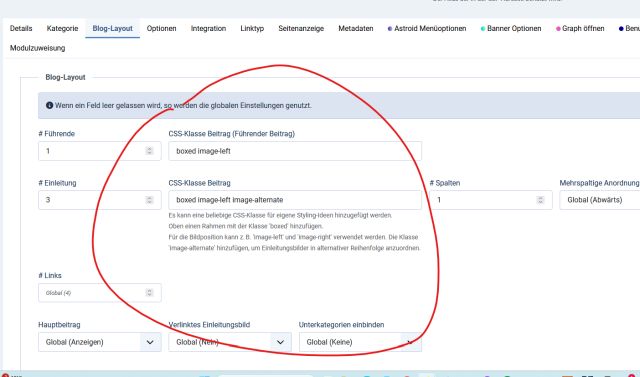The width and height of the screenshot is (640, 377).
Task: Click the 'boxed' Rahmen hint text
Action: pos(246,226)
